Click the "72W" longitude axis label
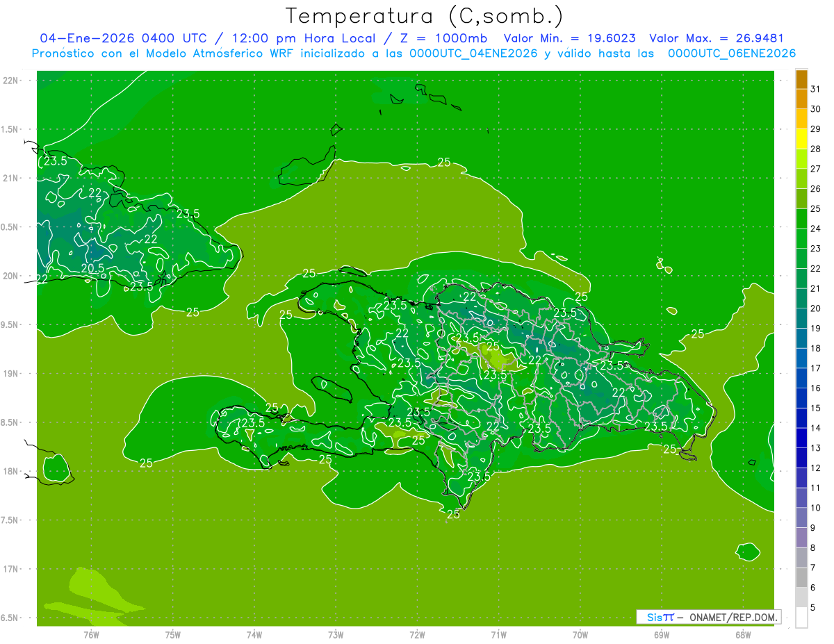Viewport: 834px width, 644px height. 417,635
